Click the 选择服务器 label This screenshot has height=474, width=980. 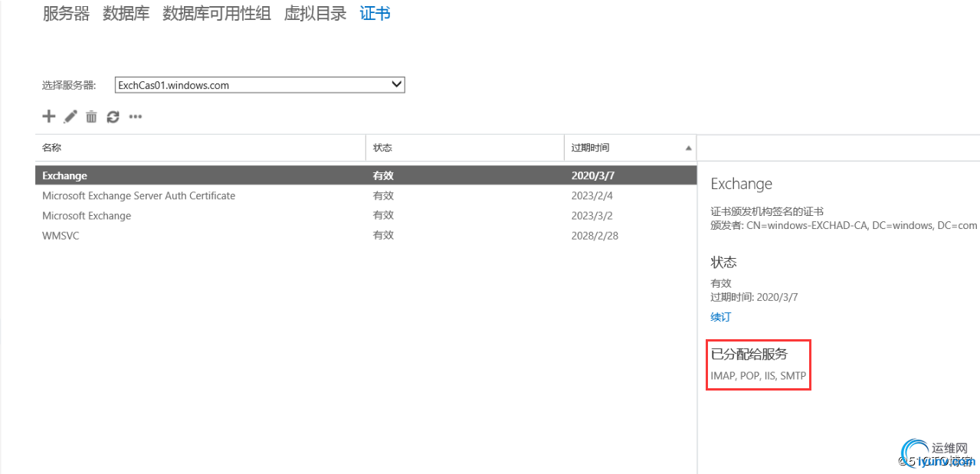[69, 85]
